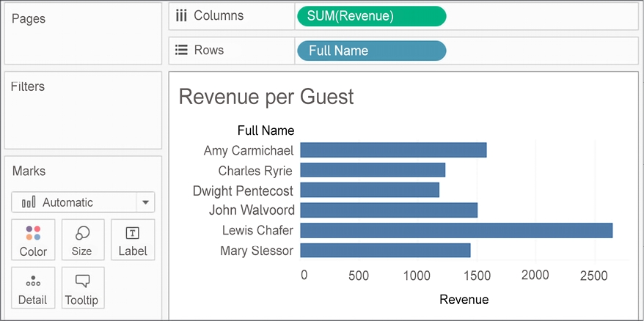Image resolution: width=644 pixels, height=321 pixels.
Task: Click the Revenue per Guest title
Action: pos(266,96)
